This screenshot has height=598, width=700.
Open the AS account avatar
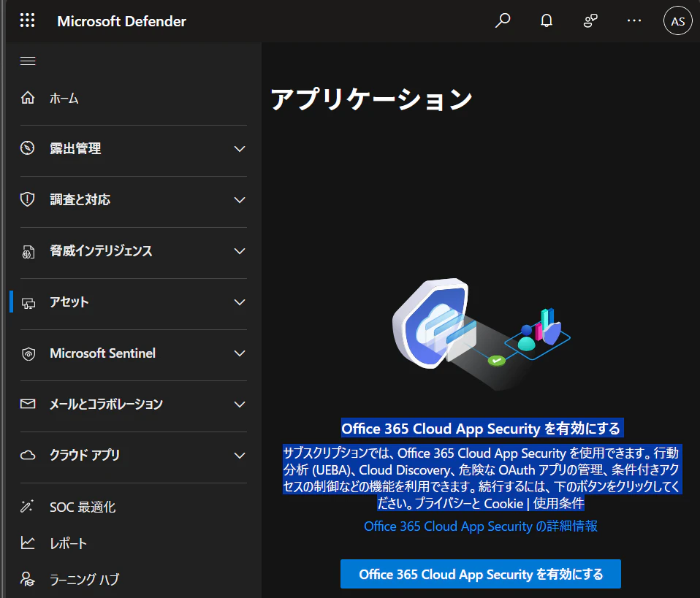coord(677,20)
